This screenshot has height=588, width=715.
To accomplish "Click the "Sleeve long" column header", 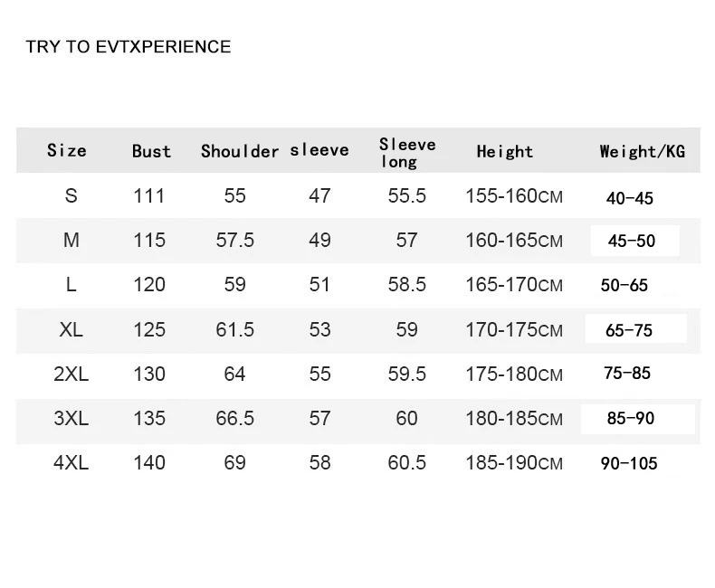I will (x=406, y=152).
